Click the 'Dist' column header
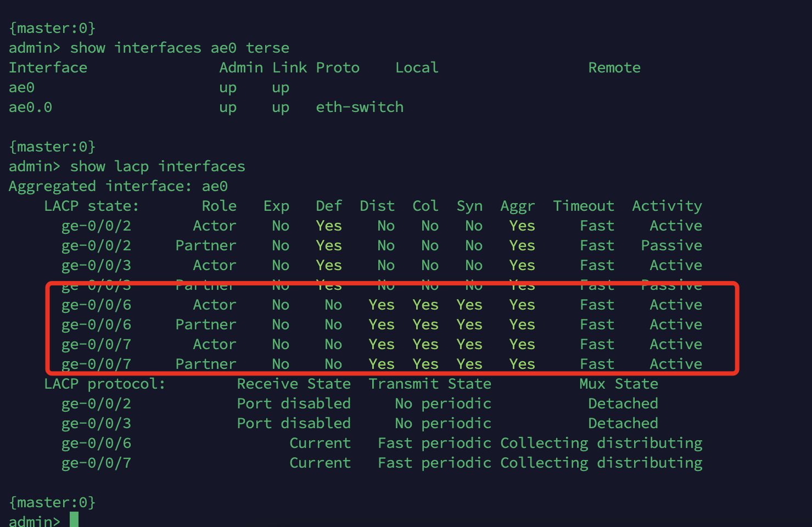812x527 pixels. [377, 206]
